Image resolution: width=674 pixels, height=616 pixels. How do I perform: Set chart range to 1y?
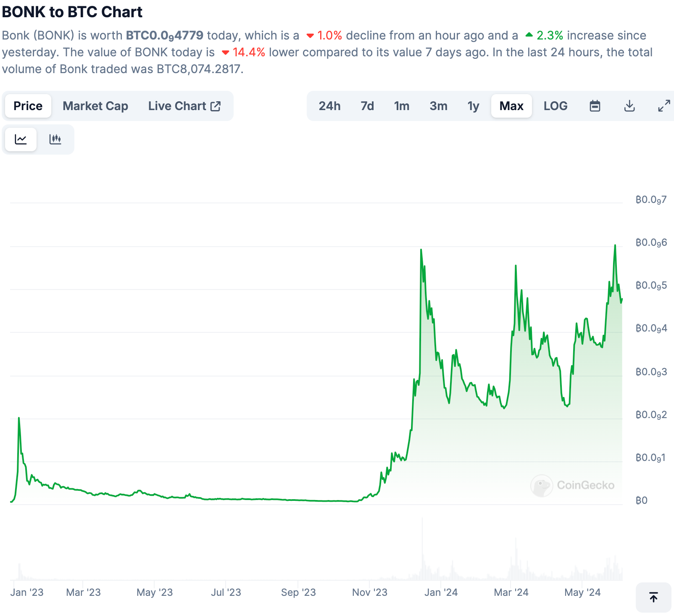pos(473,106)
